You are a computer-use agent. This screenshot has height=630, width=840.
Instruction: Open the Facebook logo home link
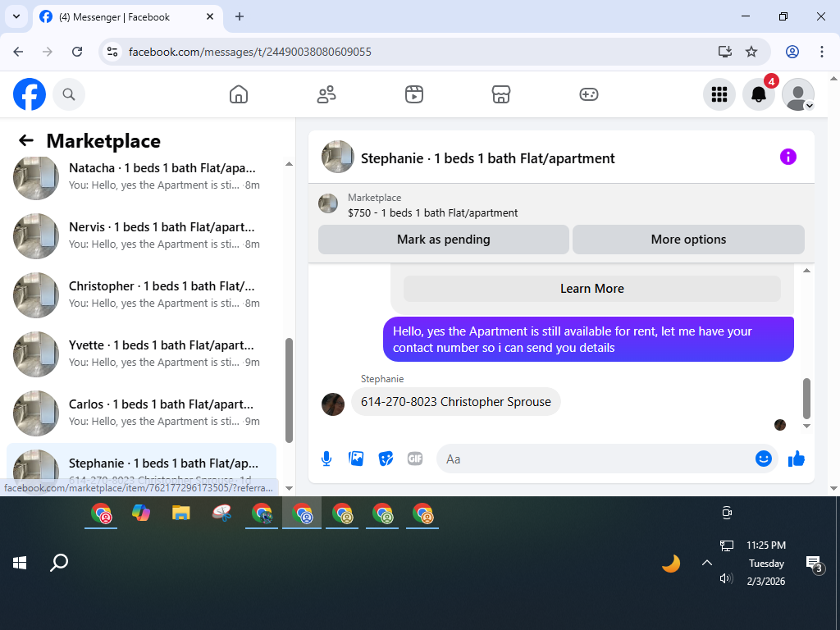click(x=30, y=94)
